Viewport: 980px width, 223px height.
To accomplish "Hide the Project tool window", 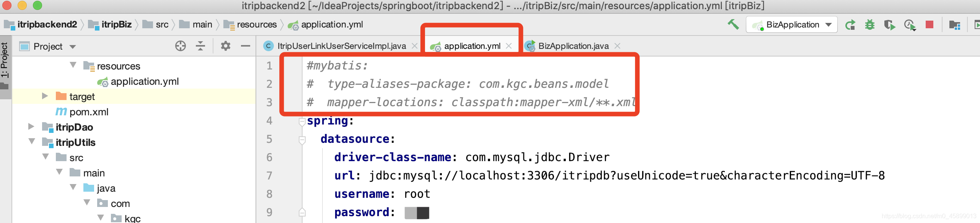I will pyautogui.click(x=246, y=46).
